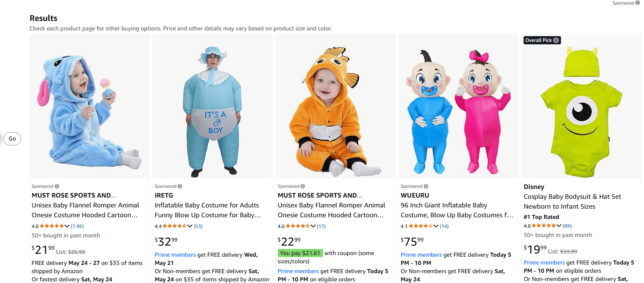644x283 pixels.
Task: Click Sponsored info icon on WUEURU listing
Action: pyautogui.click(x=426, y=186)
